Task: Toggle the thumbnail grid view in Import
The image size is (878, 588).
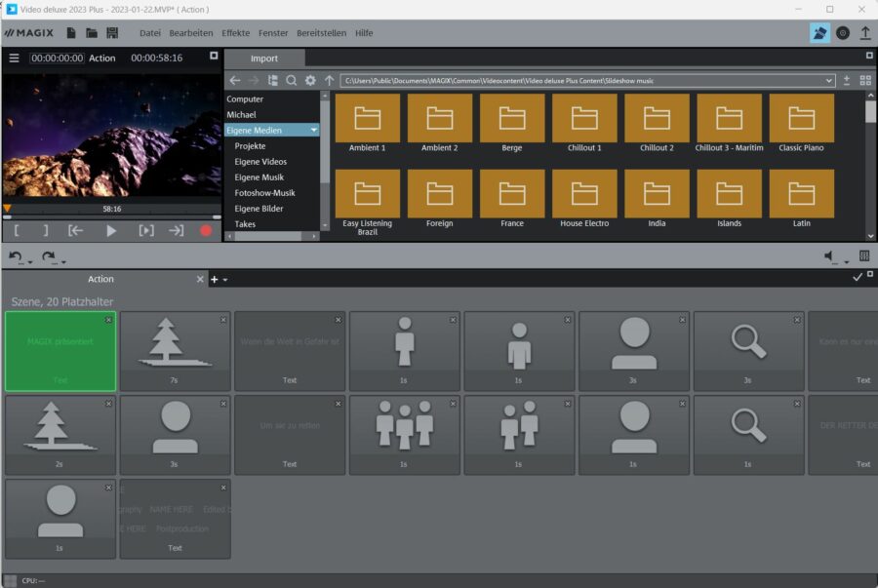Action: (x=865, y=80)
